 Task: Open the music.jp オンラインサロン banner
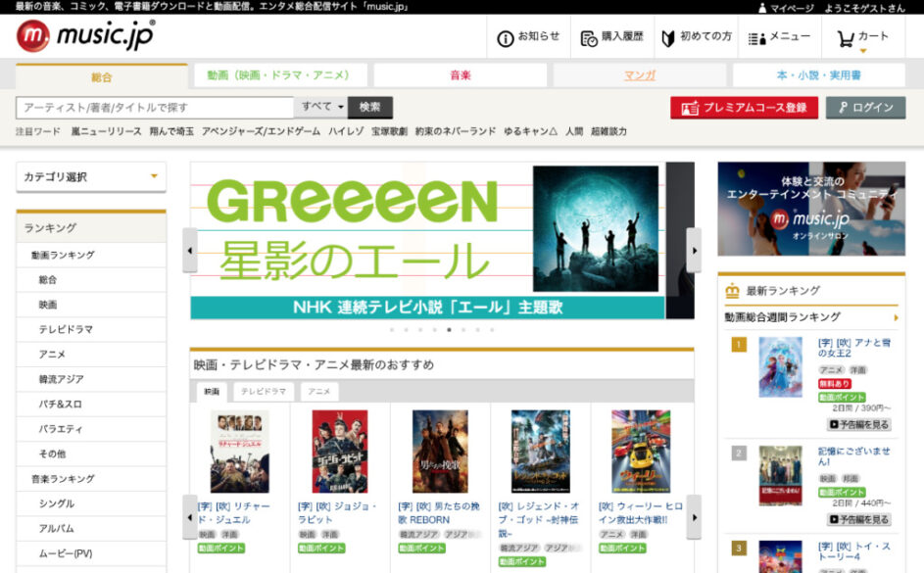pyautogui.click(x=811, y=209)
